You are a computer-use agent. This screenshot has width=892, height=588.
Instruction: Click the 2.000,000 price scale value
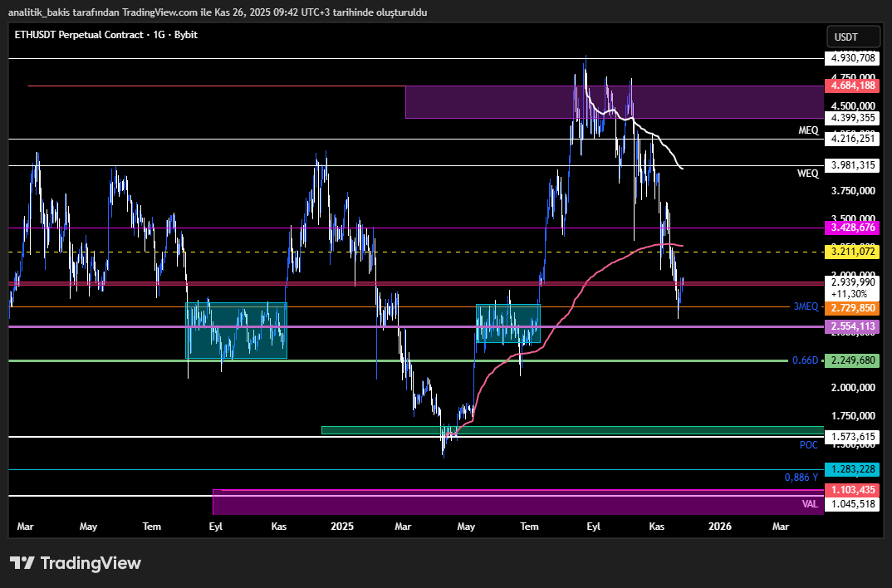(853, 388)
